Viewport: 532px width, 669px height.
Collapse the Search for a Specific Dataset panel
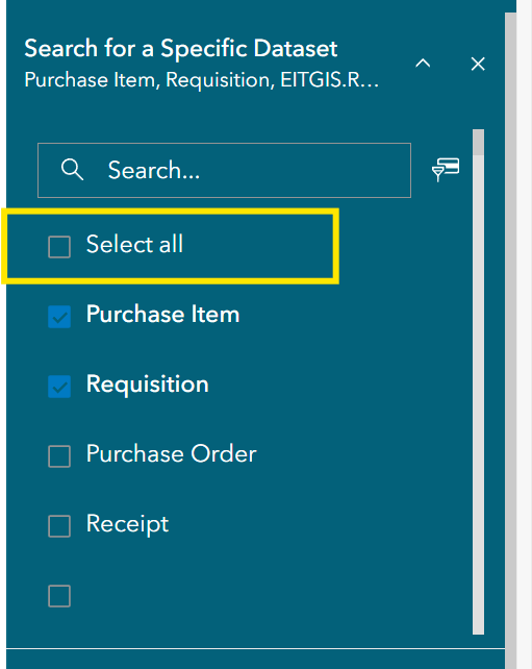(422, 64)
